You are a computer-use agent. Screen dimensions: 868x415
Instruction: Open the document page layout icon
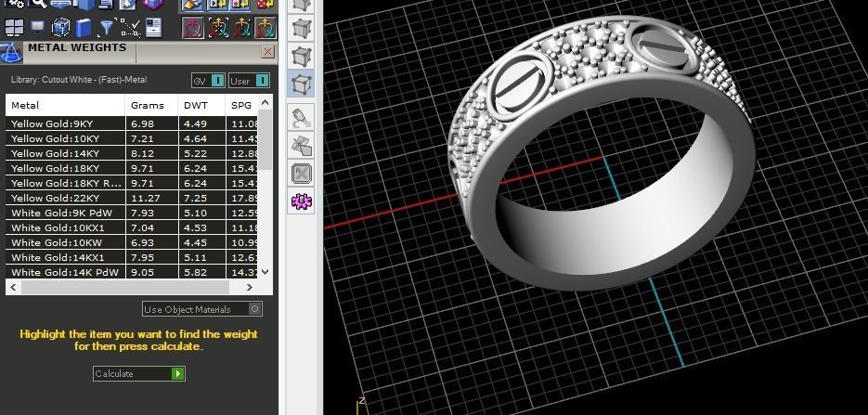click(153, 27)
